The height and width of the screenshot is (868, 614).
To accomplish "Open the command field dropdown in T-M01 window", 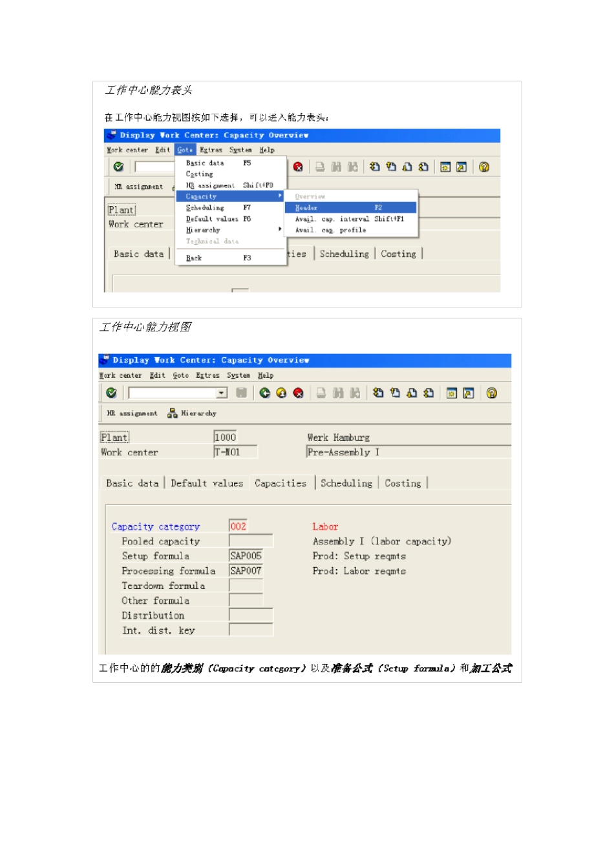I will (222, 393).
